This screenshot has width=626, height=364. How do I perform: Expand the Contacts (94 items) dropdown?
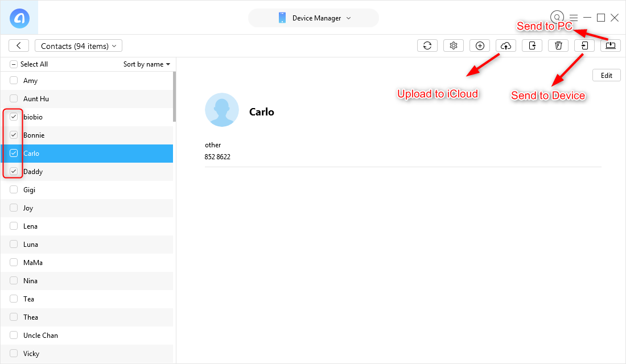(78, 45)
